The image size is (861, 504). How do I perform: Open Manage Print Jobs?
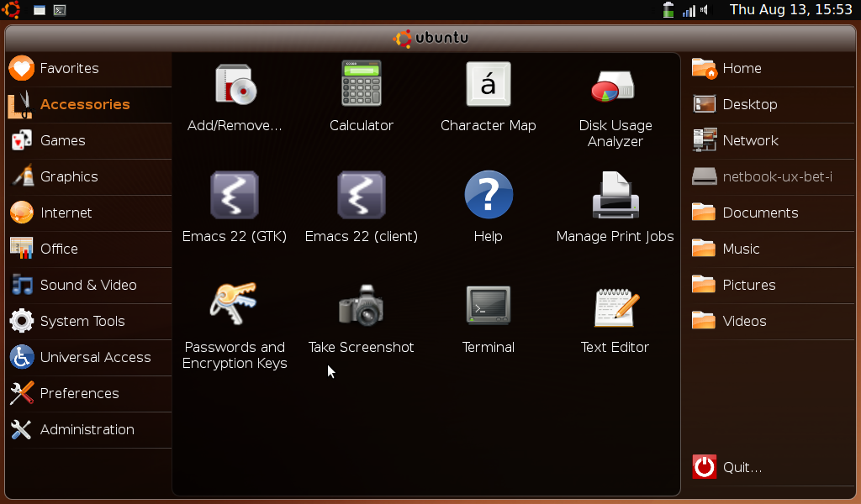[x=615, y=207]
